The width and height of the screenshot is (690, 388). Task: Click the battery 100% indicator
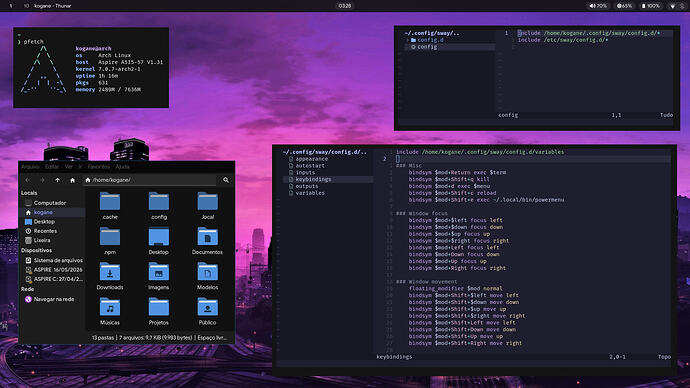[651, 6]
